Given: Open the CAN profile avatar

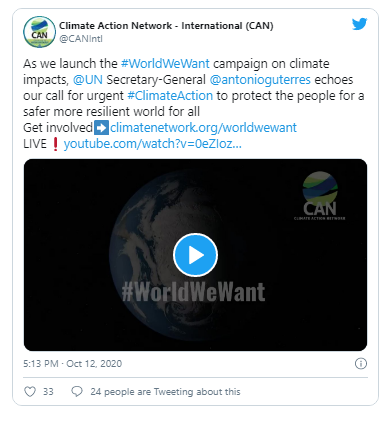Looking at the screenshot, I should 39,32.
